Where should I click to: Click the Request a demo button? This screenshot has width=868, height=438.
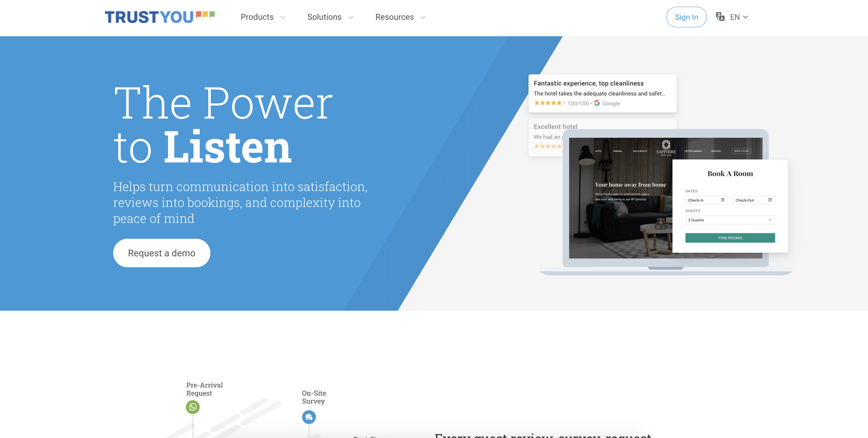pyautogui.click(x=162, y=252)
